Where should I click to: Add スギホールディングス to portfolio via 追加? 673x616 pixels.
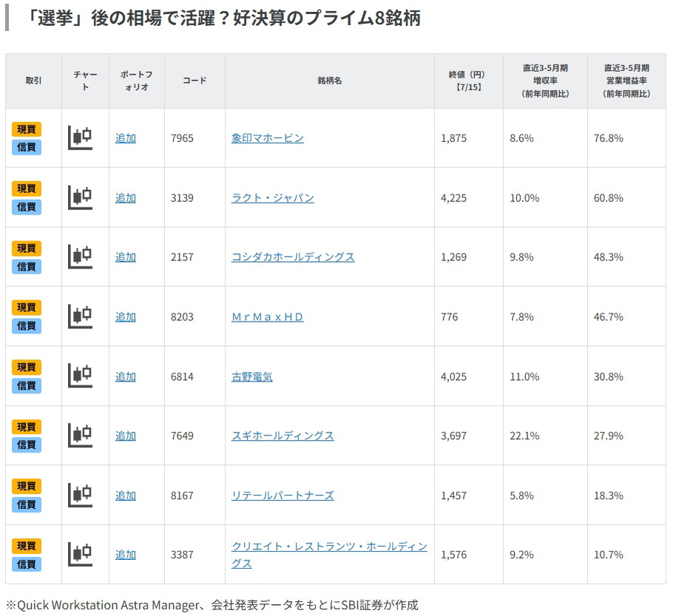(126, 436)
